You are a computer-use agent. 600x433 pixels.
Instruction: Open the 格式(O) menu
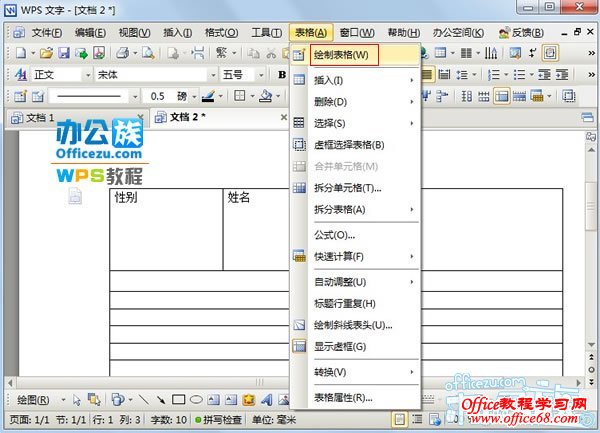point(222,33)
